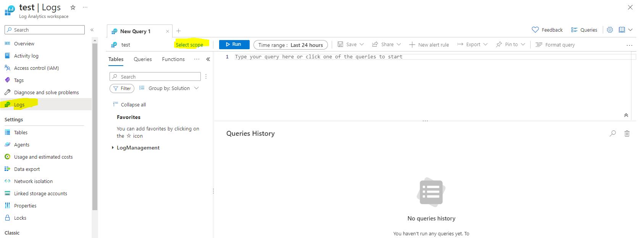
Task: Add a new query tab
Action: [178, 31]
